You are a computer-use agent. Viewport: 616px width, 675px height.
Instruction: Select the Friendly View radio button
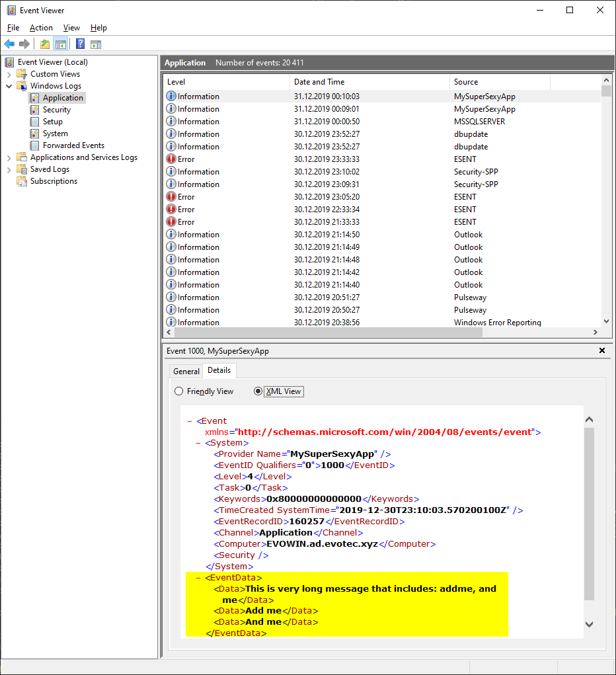coord(178,391)
